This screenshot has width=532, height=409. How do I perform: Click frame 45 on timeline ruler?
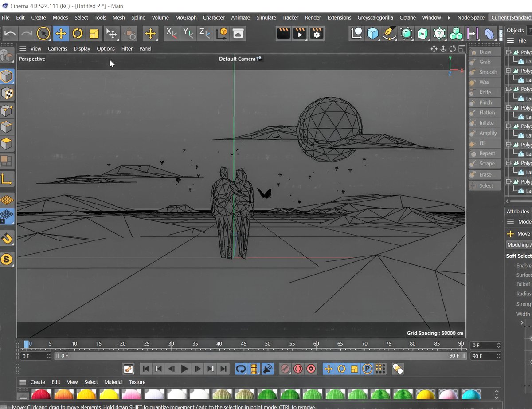pos(243,344)
